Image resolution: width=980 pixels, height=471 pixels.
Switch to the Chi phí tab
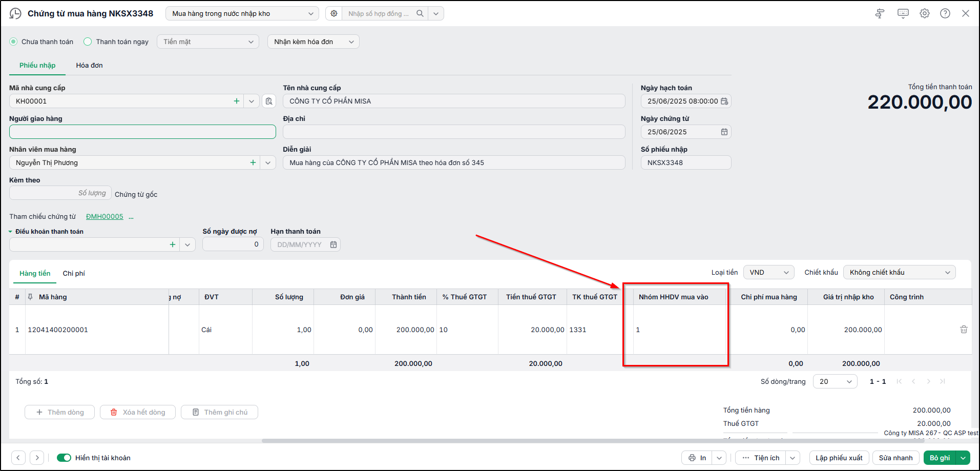coord(74,273)
